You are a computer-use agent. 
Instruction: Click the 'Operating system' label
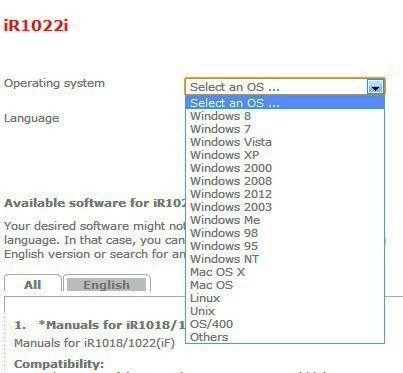(54, 83)
